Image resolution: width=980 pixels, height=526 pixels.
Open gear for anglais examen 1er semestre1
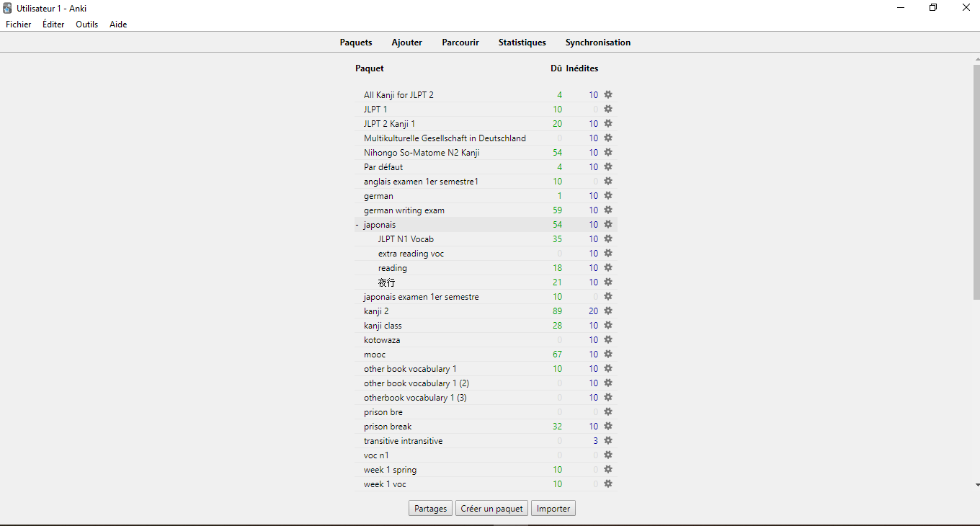click(x=608, y=181)
